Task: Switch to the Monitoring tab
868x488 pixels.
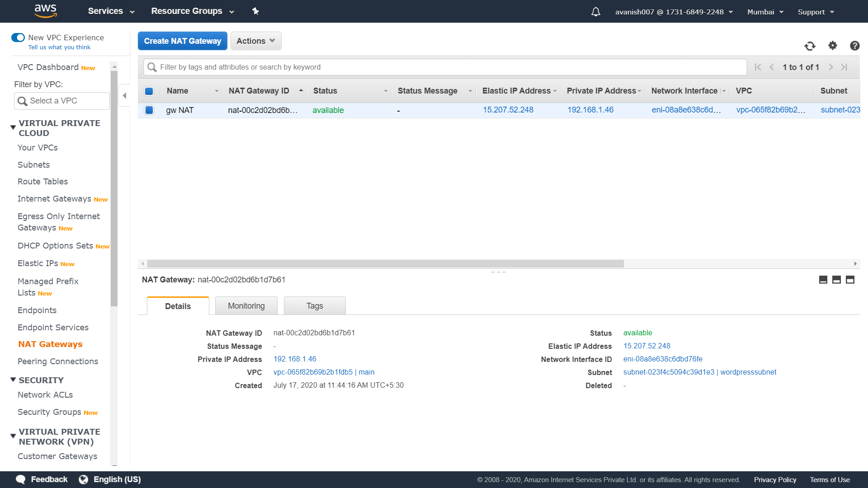Action: click(x=246, y=306)
